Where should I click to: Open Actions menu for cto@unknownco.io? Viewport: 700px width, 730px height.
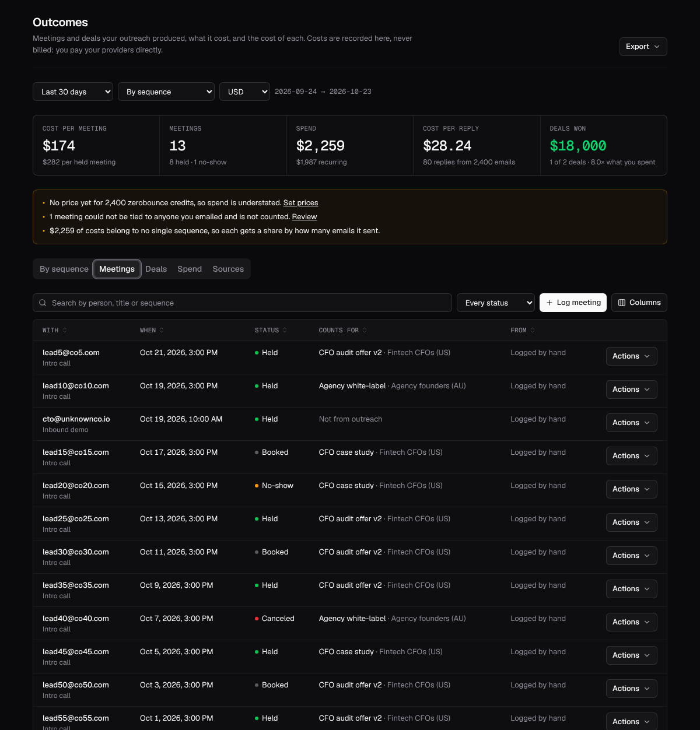(x=632, y=423)
